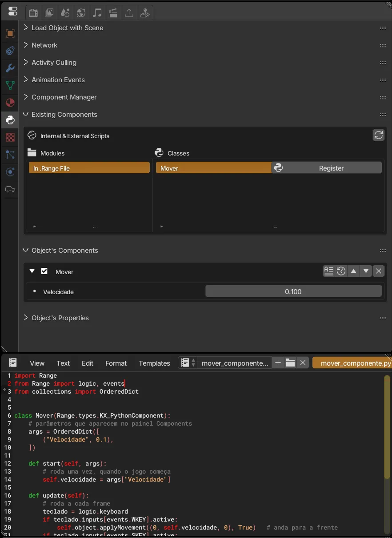Open the Render properties tab with the camera-back icon
Viewport: 392px width, 538px height.
pyautogui.click(x=33, y=13)
